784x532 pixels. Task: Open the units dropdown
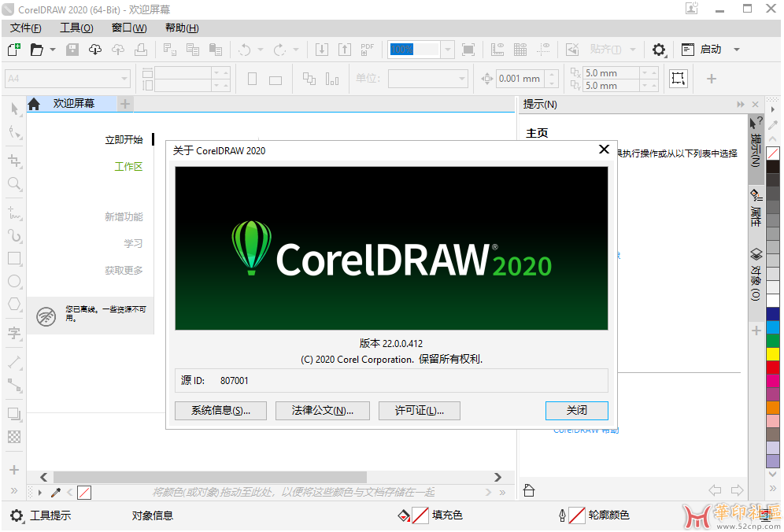pyautogui.click(x=462, y=79)
